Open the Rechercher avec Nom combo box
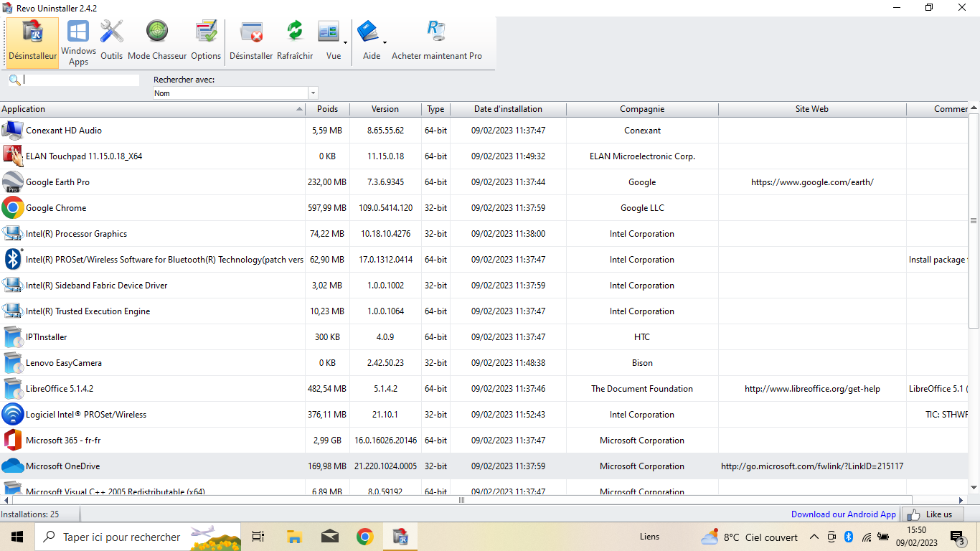The width and height of the screenshot is (980, 551). coord(235,93)
